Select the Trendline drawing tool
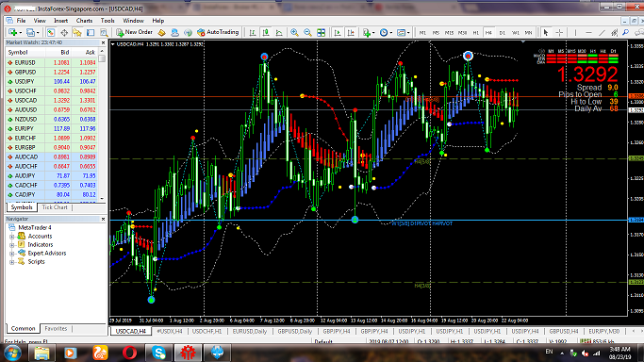 tap(602, 32)
